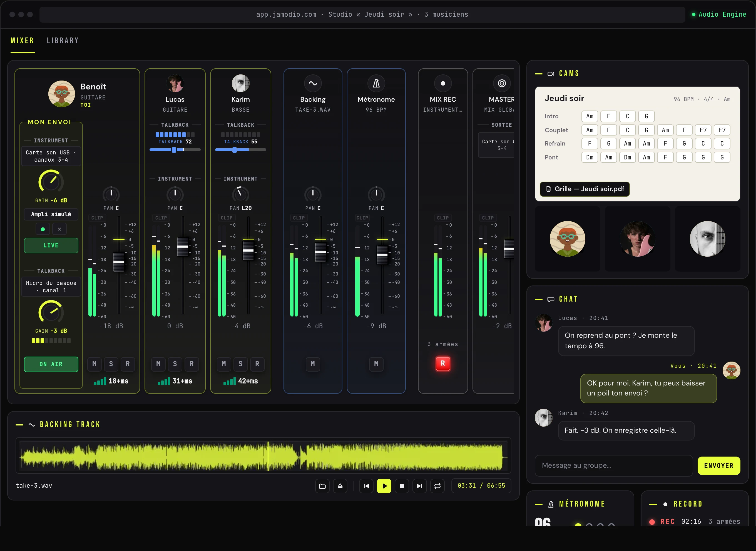Viewport: 756px width, 551px height.
Task: Open the Ampli simulé effect selector
Action: pyautogui.click(x=51, y=214)
